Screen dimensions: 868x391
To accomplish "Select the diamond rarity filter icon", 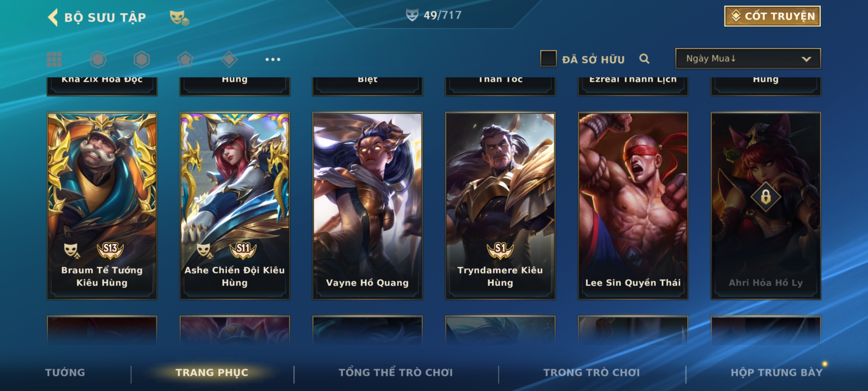I will click(x=229, y=59).
